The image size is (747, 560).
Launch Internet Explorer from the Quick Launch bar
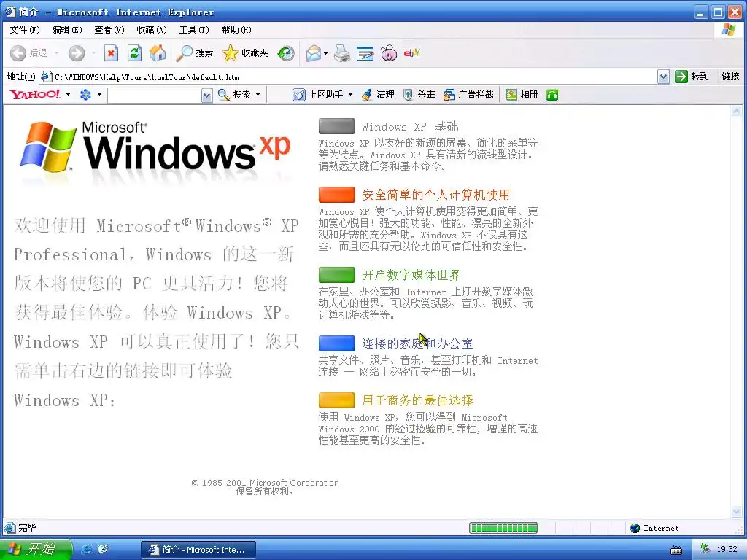pos(88,549)
